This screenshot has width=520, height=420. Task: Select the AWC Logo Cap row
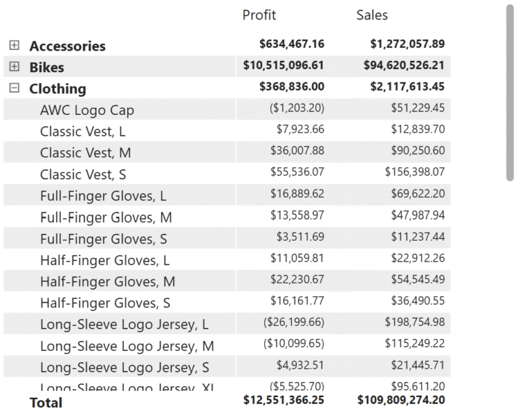coord(87,110)
